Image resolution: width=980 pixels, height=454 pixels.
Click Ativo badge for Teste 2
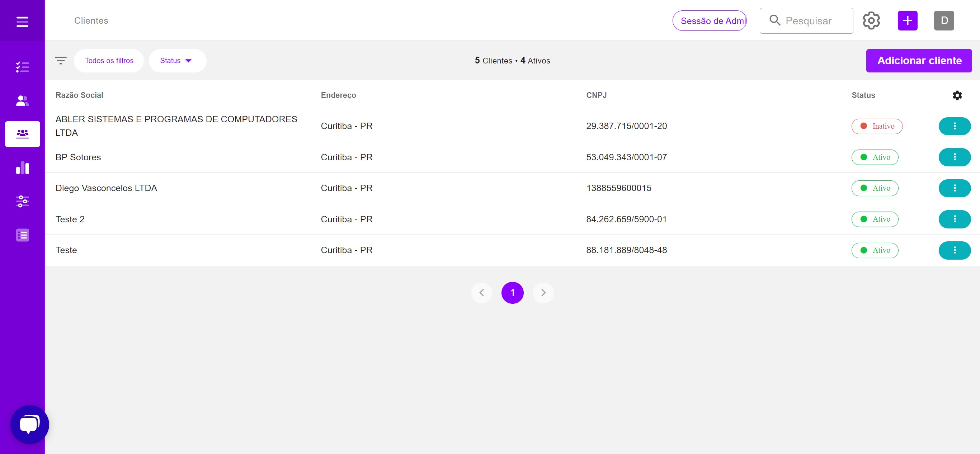pyautogui.click(x=875, y=219)
